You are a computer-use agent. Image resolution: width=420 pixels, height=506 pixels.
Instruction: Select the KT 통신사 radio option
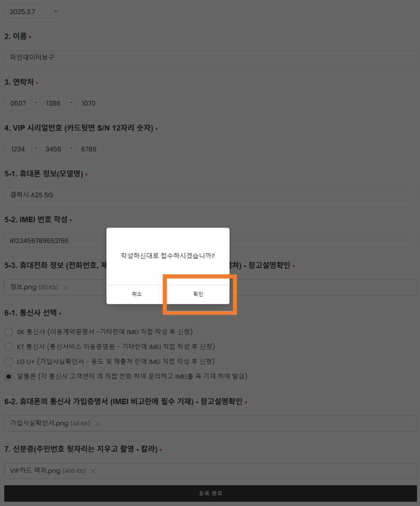tap(9, 347)
